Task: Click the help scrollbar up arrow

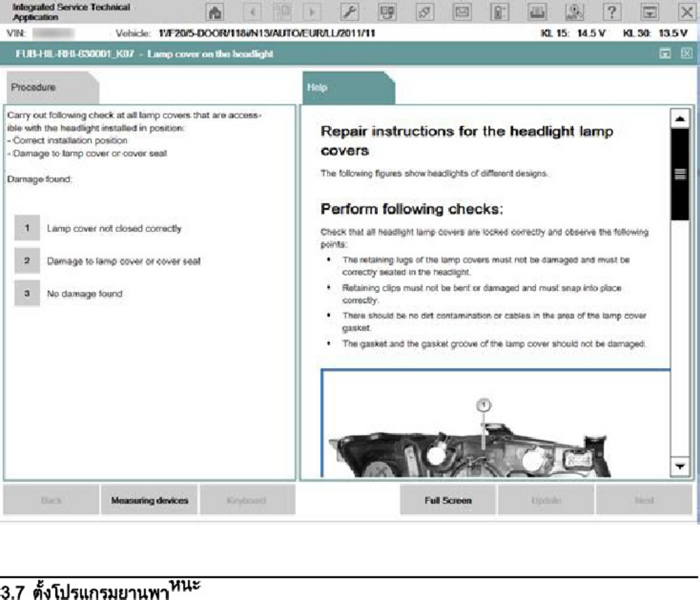Action: point(680,119)
